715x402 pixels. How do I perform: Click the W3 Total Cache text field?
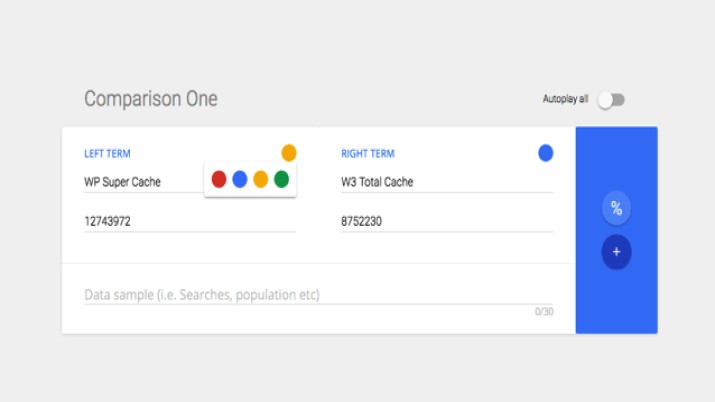pyautogui.click(x=445, y=182)
